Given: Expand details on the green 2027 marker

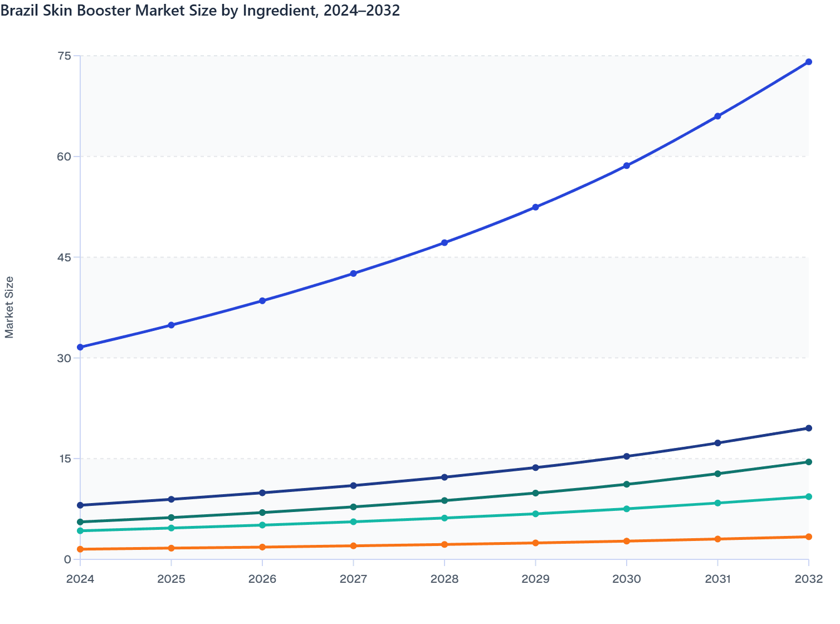Looking at the screenshot, I should pyautogui.click(x=353, y=506).
